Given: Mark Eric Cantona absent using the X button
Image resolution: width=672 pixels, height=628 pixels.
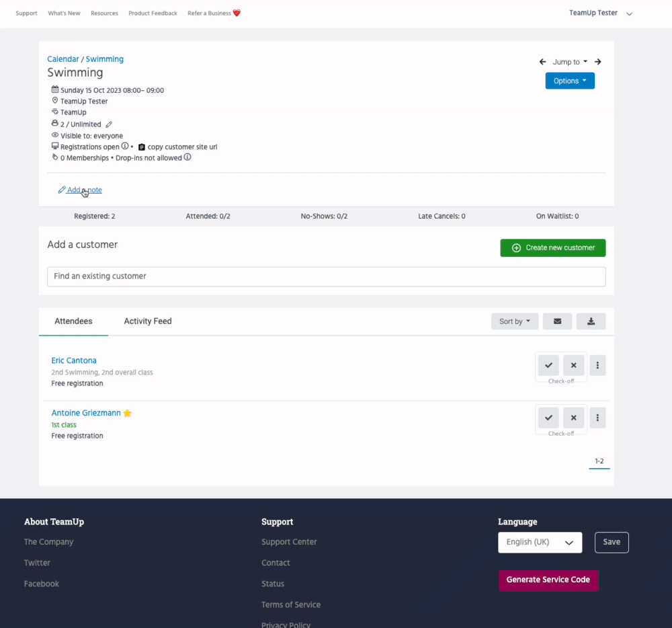Looking at the screenshot, I should coord(573,365).
